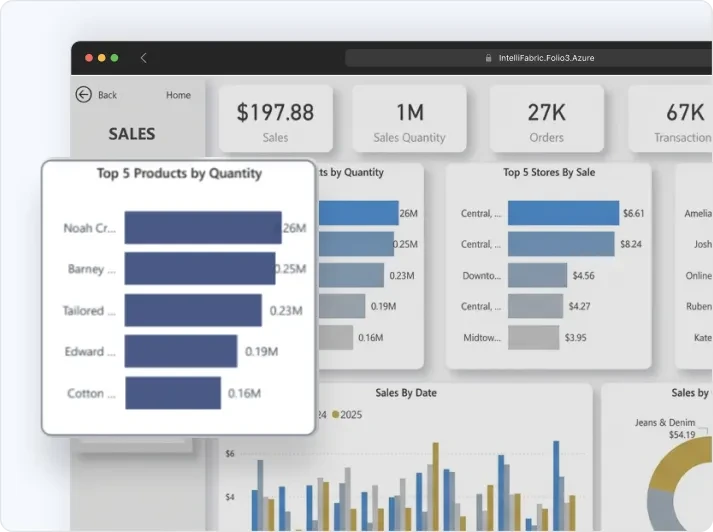Open the $197.88 Sales card
Image resolution: width=713 pixels, height=532 pixels.
coord(276,119)
